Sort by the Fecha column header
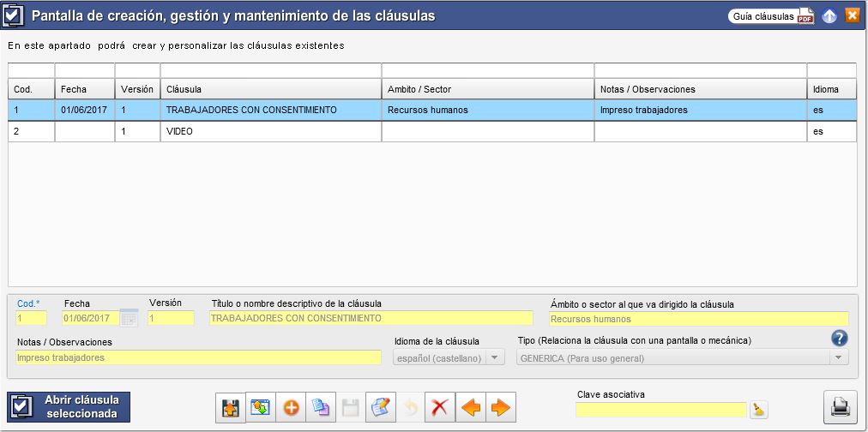The width and height of the screenshot is (868, 432). click(x=85, y=89)
